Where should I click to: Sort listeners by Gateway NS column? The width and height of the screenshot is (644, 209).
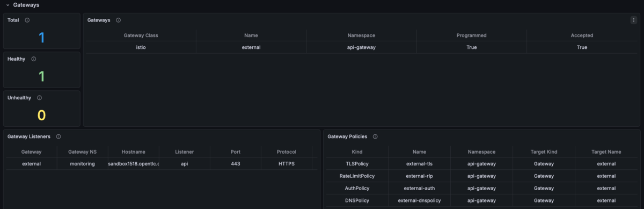click(x=82, y=152)
